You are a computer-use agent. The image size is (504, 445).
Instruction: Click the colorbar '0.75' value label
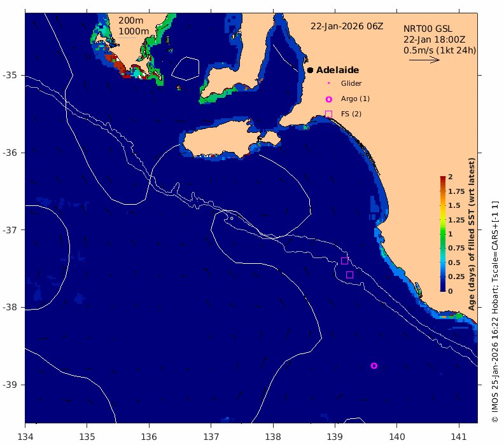pos(456,248)
